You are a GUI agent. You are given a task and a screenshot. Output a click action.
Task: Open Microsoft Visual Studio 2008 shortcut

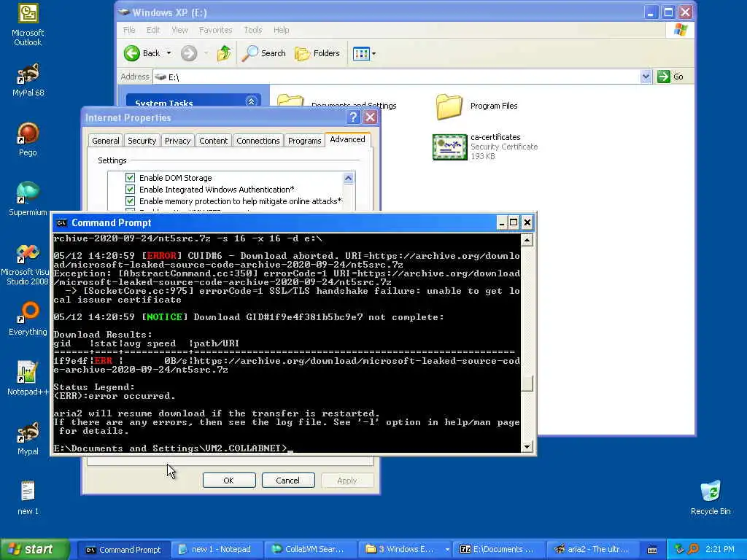27,264
